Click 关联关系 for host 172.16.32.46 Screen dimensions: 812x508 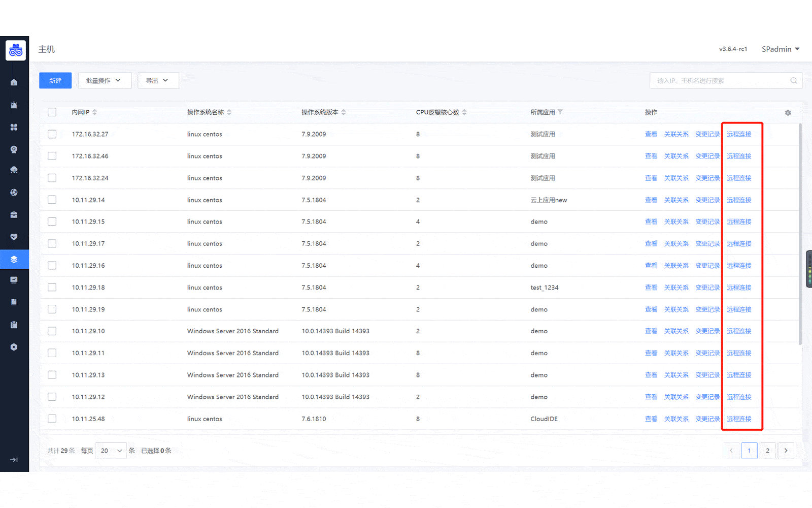676,156
